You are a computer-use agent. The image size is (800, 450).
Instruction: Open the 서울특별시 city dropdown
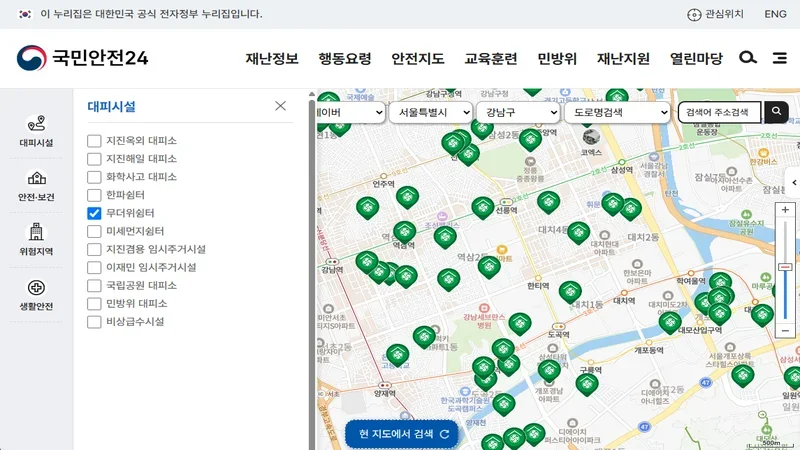[431, 112]
